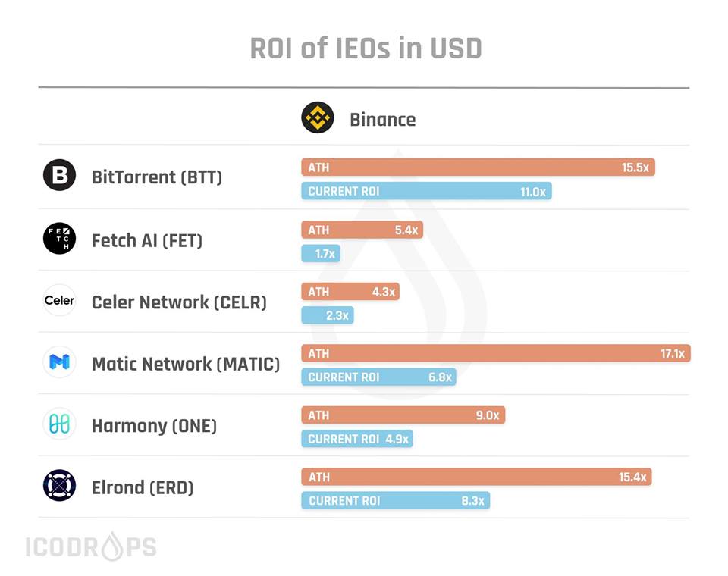Click the Matic Network (MATIC) label
Image resolution: width=728 pixels, height=576 pixels.
pos(185,364)
